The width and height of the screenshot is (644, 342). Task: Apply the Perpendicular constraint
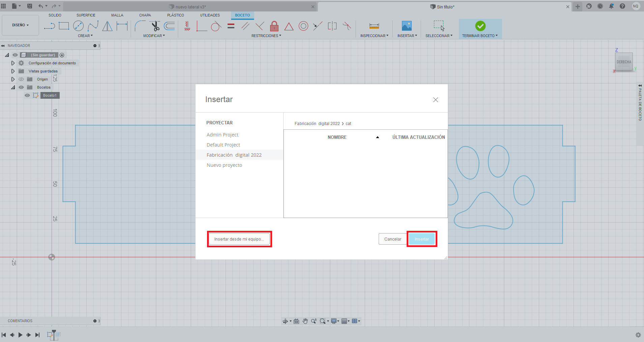pos(260,26)
